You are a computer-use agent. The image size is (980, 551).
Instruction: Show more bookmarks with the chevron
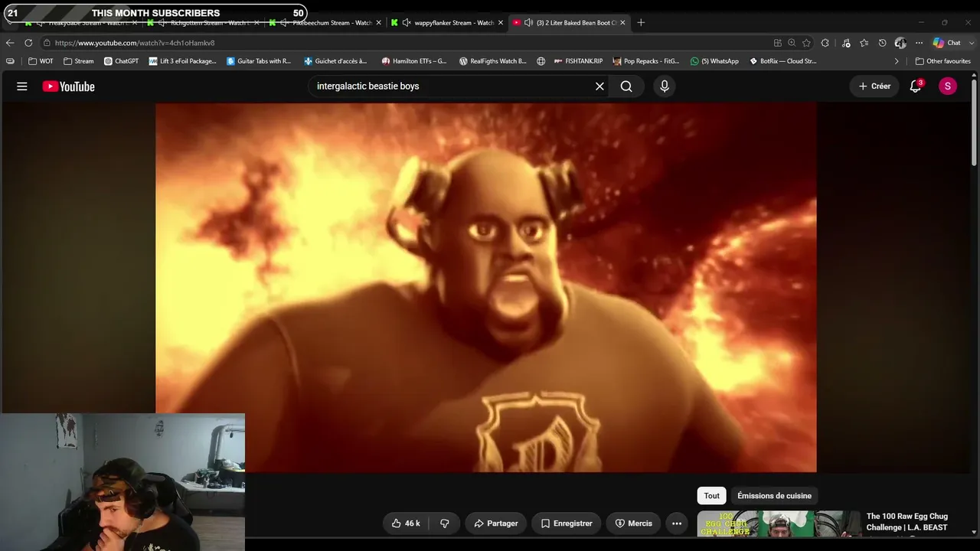[x=897, y=61]
